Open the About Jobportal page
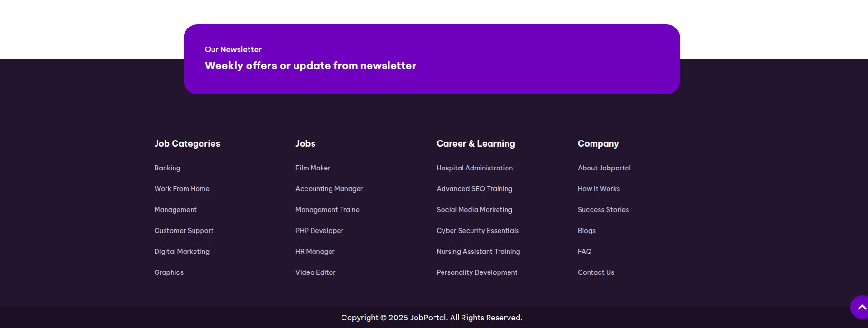The image size is (868, 328). [x=604, y=168]
